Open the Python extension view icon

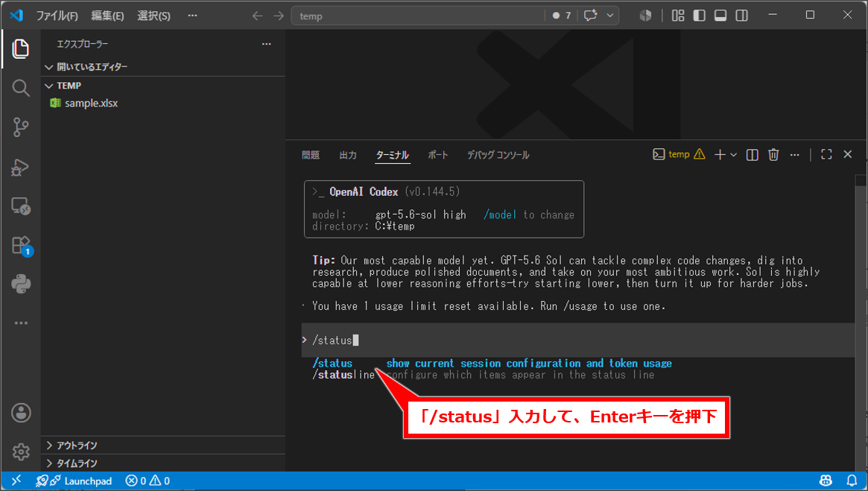pos(20,285)
